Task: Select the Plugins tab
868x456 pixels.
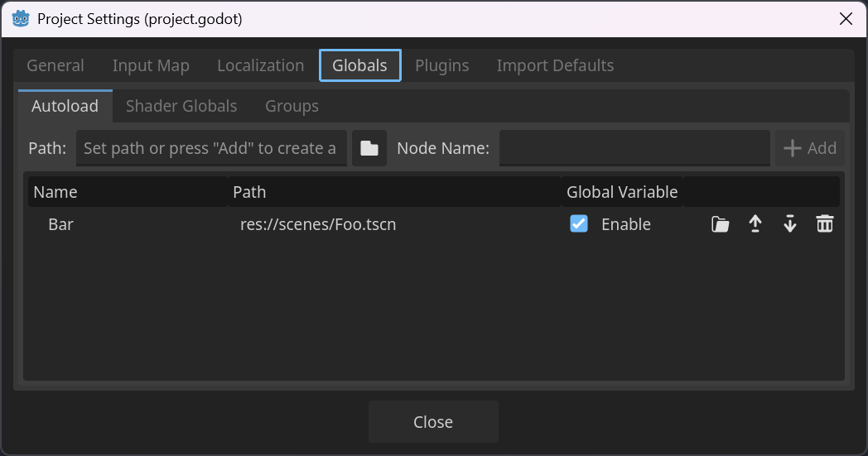Action: tap(441, 65)
